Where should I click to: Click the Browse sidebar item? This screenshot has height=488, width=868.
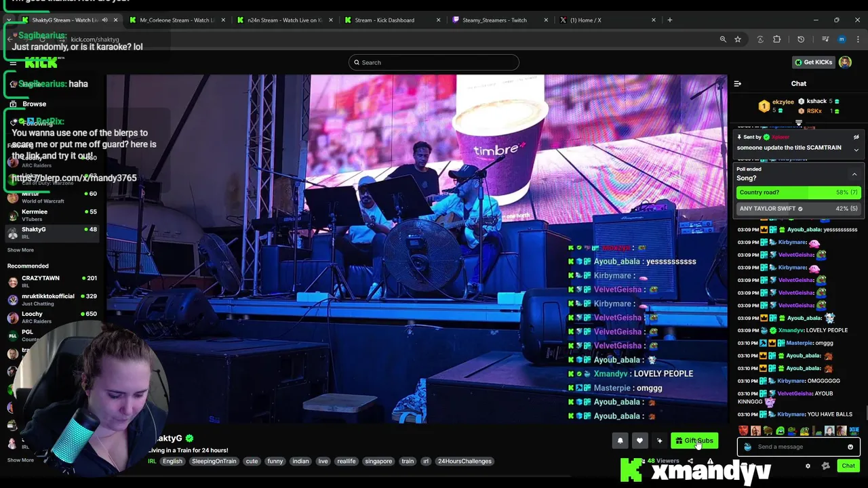coord(34,104)
